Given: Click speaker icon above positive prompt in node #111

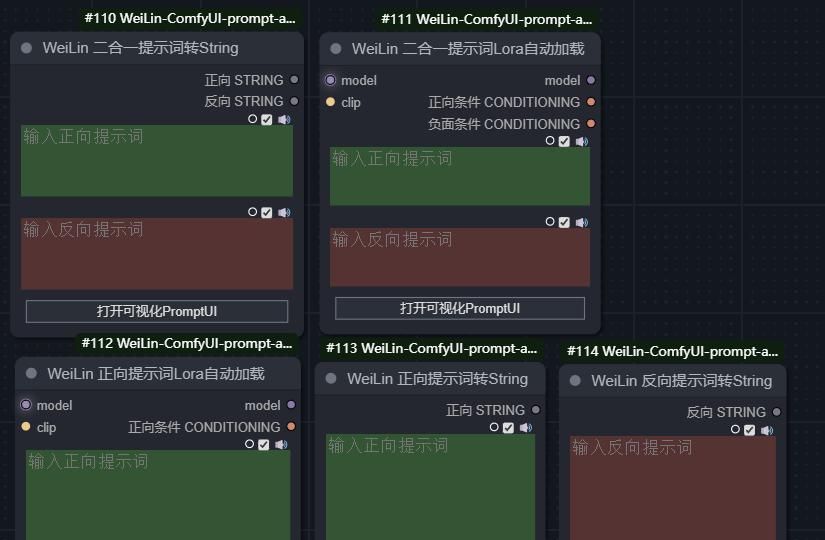Looking at the screenshot, I should click(581, 142).
